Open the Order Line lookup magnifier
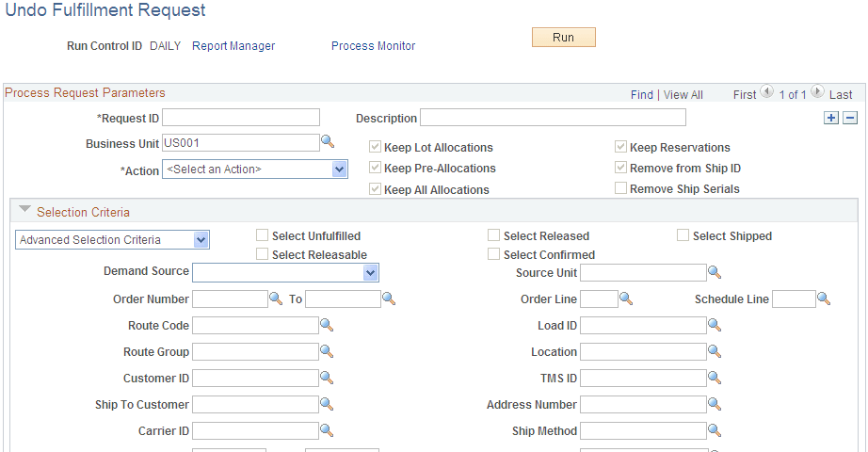The image size is (868, 452). (626, 299)
